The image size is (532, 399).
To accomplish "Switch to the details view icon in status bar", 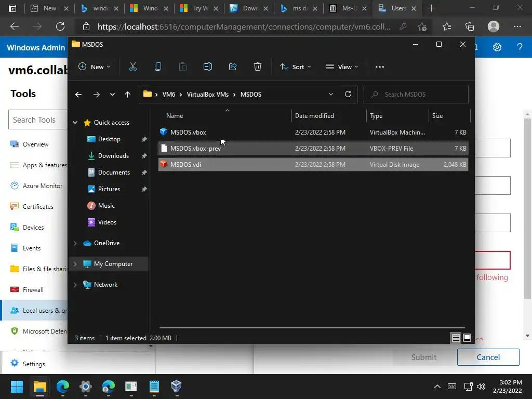I will coord(456,338).
